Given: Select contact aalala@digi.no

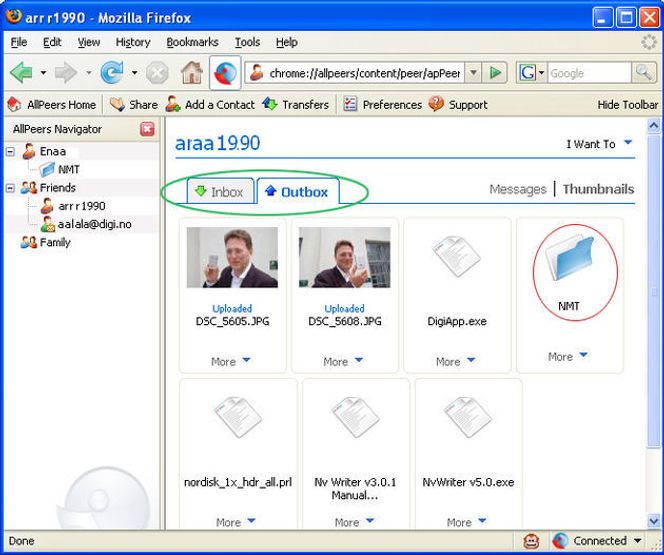Looking at the screenshot, I should click(x=86, y=224).
